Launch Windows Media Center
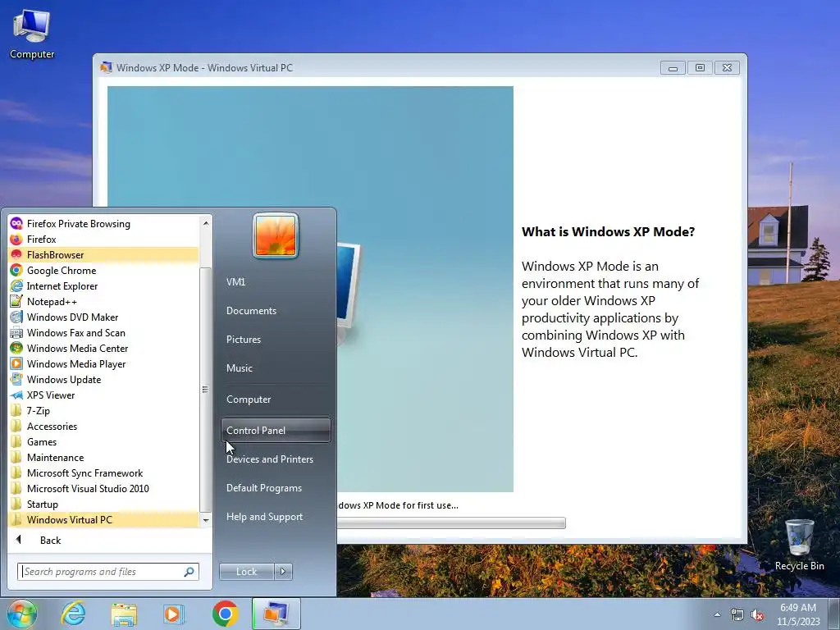This screenshot has height=630, width=840. point(103,348)
